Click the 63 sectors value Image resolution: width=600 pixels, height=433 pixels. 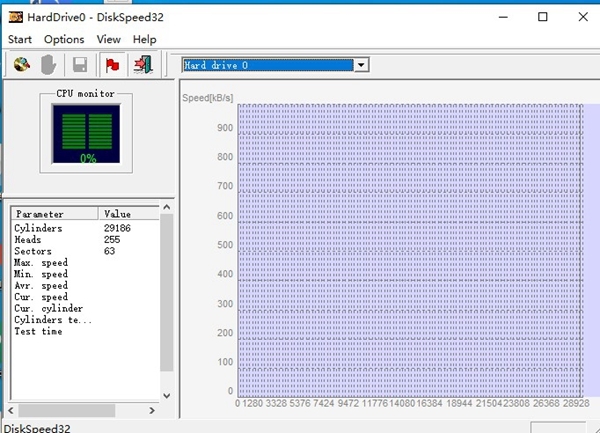109,251
